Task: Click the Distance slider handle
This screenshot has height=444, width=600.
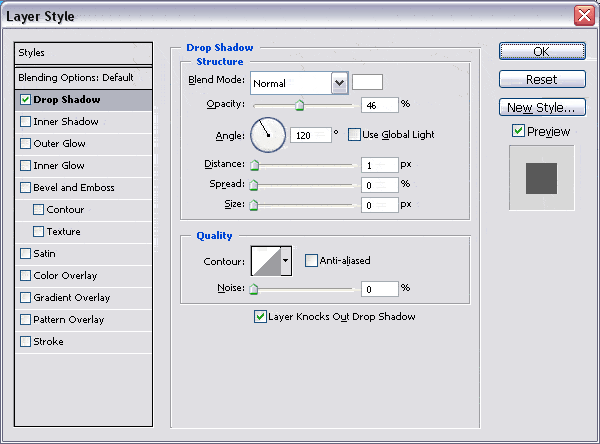Action: pyautogui.click(x=254, y=165)
